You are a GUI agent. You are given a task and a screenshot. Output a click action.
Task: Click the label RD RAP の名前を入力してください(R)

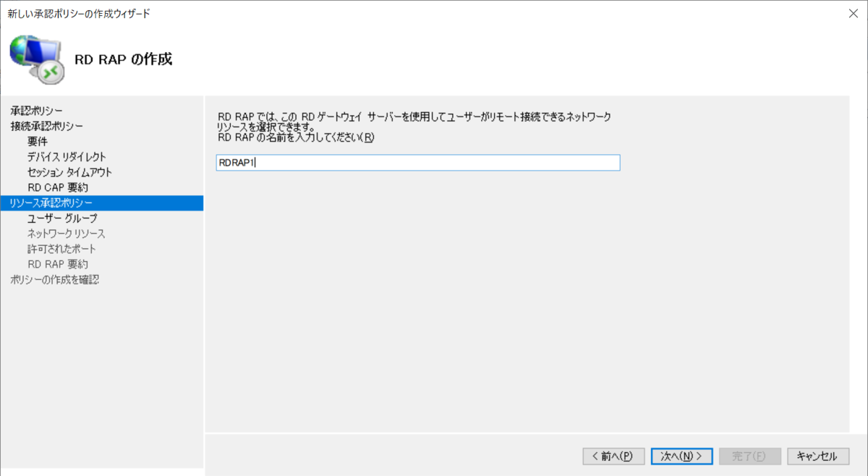[x=296, y=137]
